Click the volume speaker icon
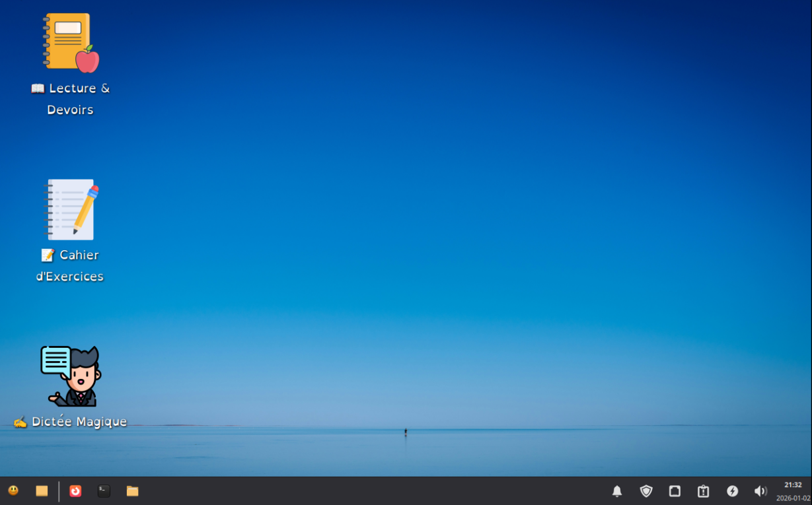 click(x=760, y=491)
